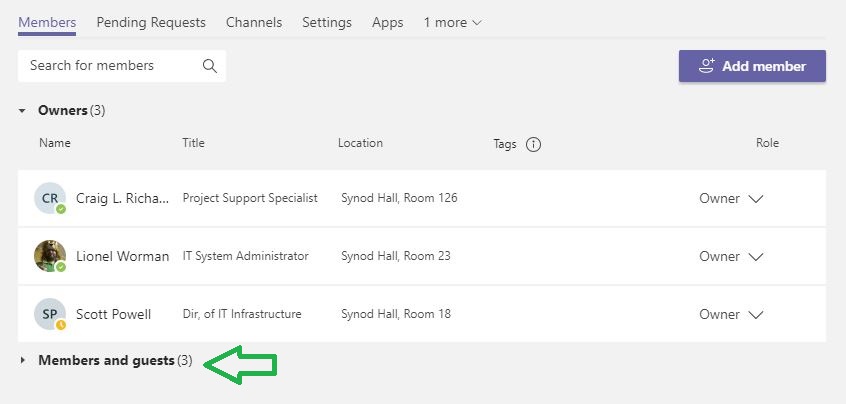
Task: Click 'Synod Hall, Room 23' location
Action: pyautogui.click(x=395, y=256)
